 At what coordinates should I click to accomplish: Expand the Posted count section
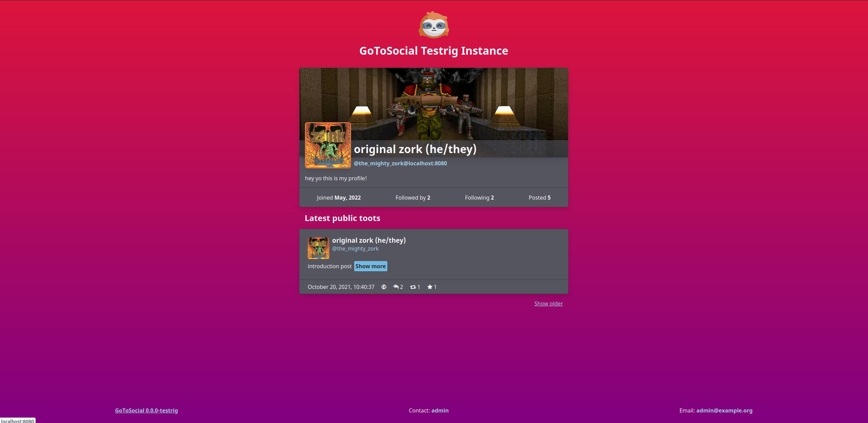(539, 197)
